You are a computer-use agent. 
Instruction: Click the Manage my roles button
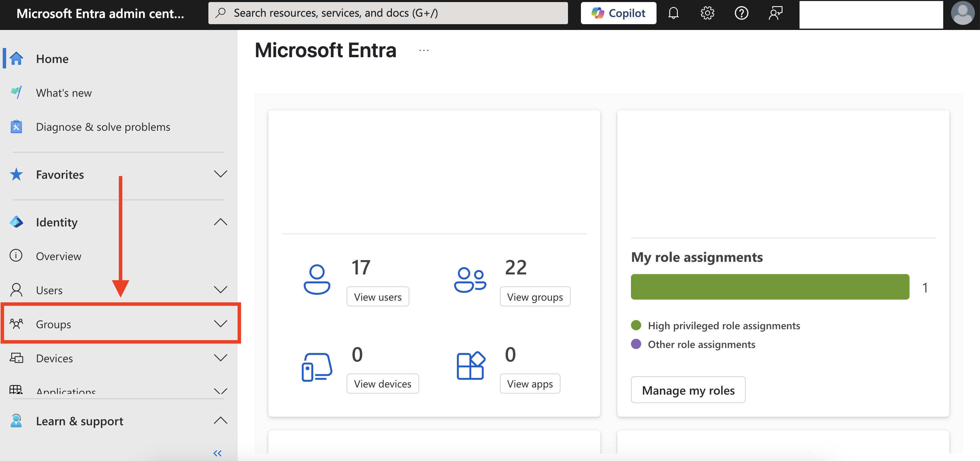tap(687, 390)
